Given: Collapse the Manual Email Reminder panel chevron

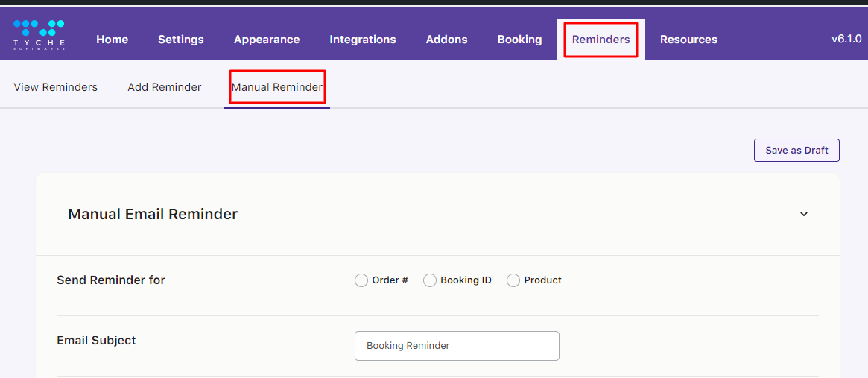Looking at the screenshot, I should 804,214.
